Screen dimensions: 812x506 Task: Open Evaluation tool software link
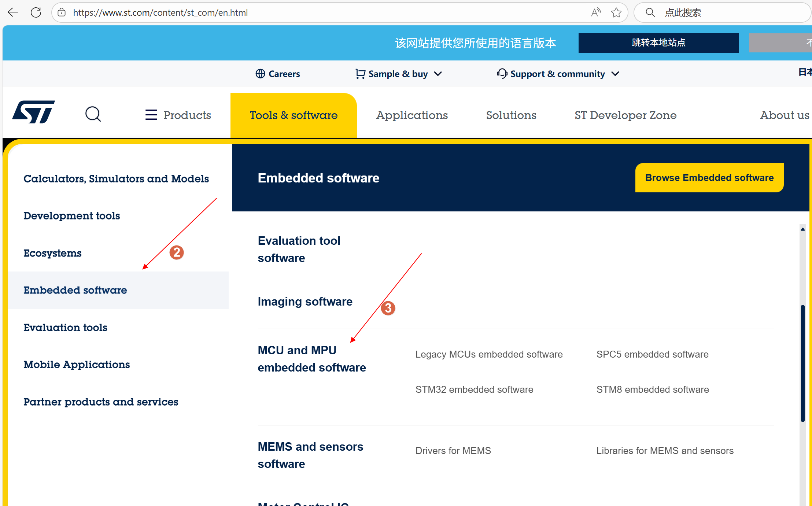tap(299, 249)
